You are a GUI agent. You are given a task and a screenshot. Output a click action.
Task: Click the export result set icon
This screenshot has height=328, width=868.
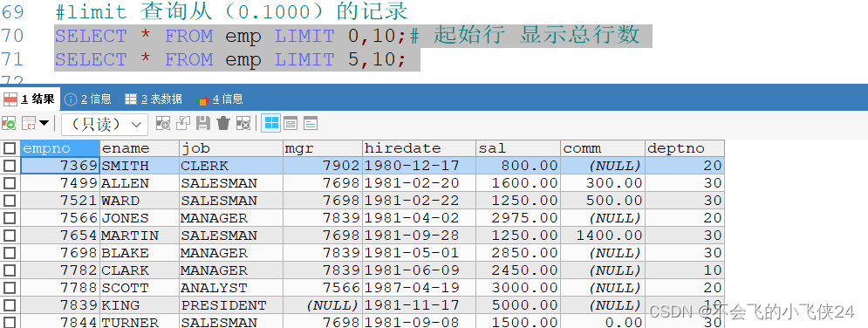point(9,124)
